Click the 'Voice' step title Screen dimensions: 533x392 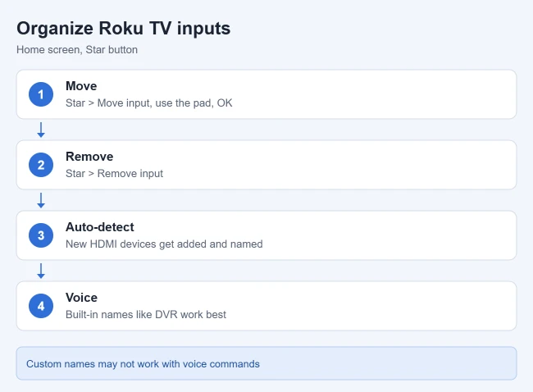point(81,298)
